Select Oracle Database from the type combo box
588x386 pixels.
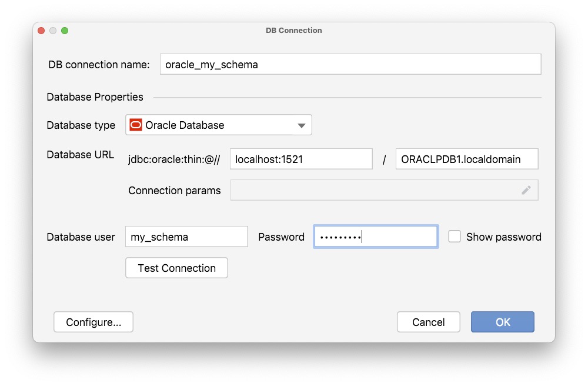point(218,125)
